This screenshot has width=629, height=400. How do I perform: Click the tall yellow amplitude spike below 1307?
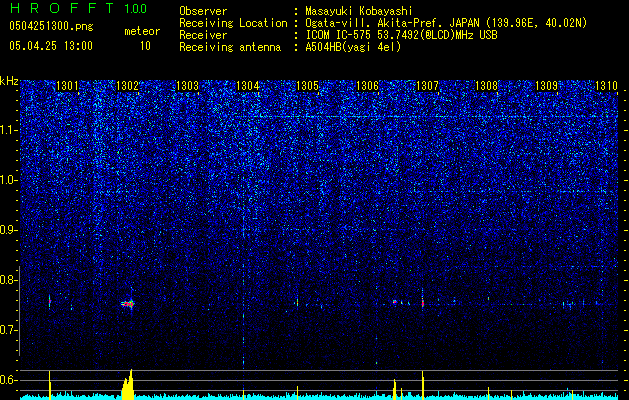423,385
